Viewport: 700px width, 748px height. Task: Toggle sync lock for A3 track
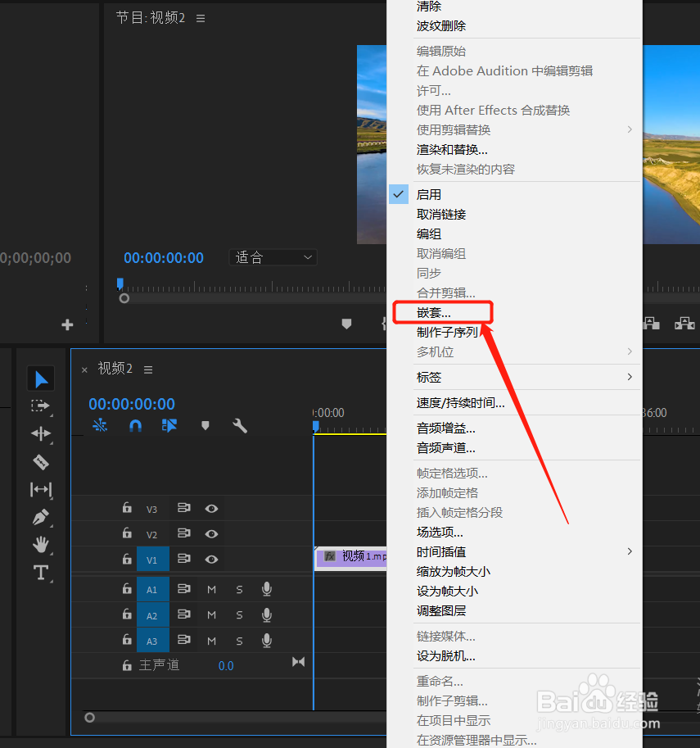[x=184, y=639]
